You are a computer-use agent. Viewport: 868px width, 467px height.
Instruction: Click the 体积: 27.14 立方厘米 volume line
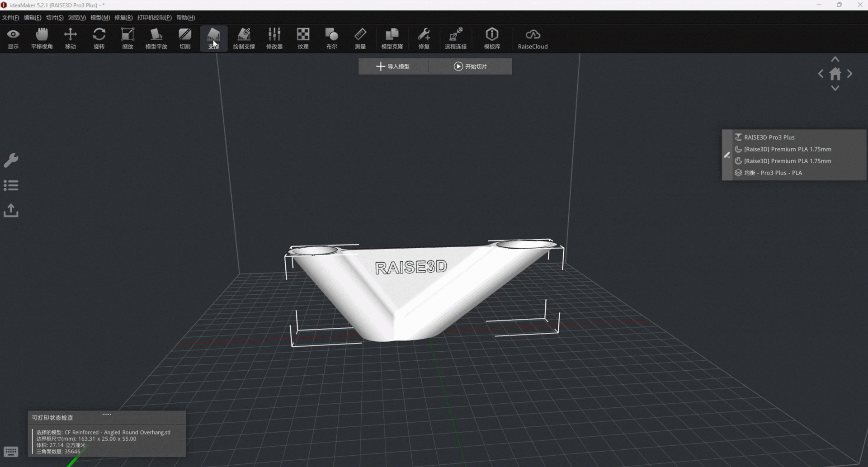tap(61, 445)
